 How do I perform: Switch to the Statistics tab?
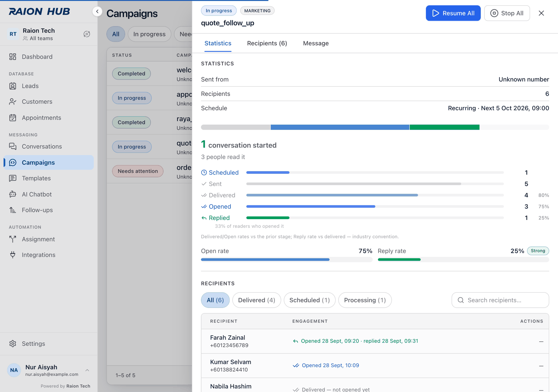click(218, 43)
